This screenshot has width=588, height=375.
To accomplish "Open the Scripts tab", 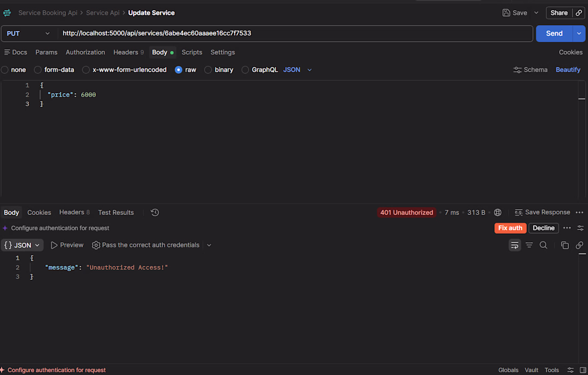I will coord(191,52).
